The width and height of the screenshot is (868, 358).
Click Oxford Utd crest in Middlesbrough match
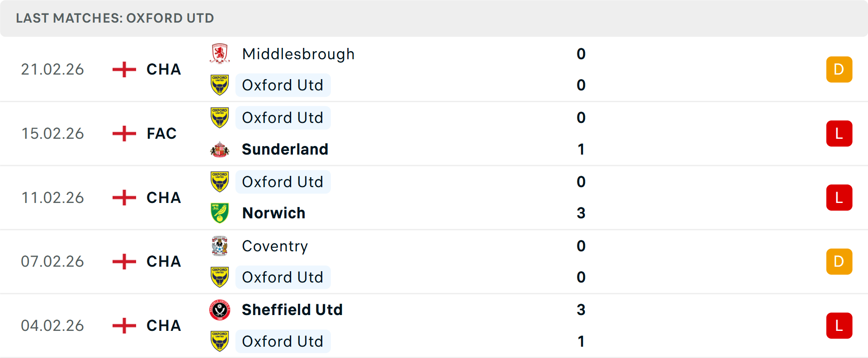click(x=220, y=85)
